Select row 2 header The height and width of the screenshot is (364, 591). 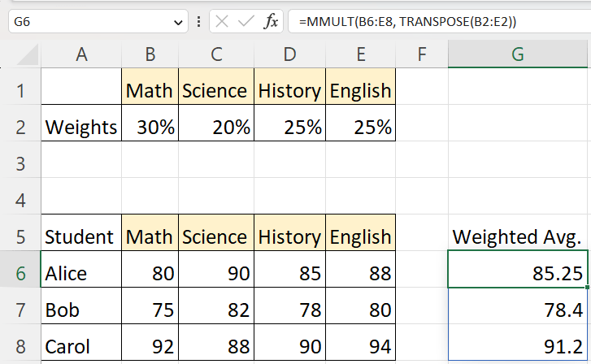(x=20, y=127)
